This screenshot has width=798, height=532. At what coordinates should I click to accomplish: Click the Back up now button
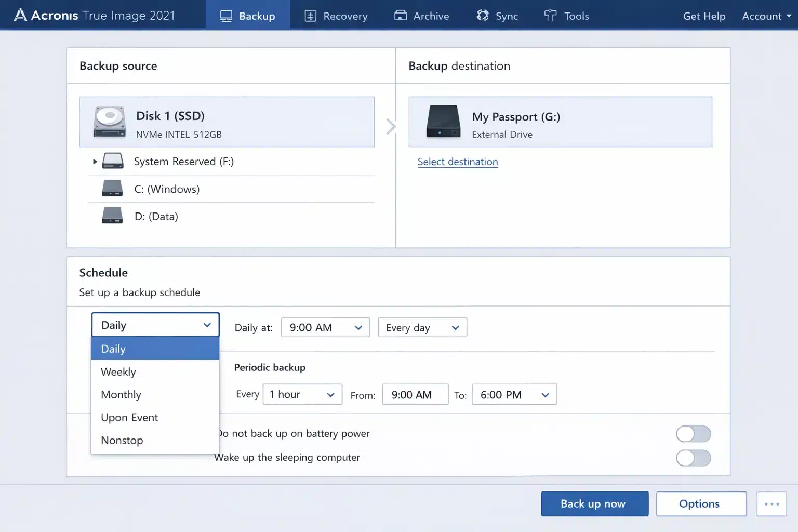point(594,503)
